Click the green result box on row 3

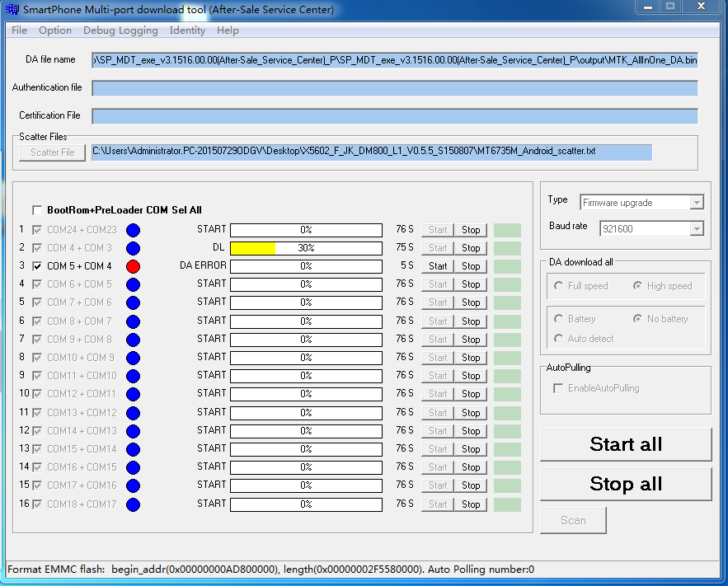tap(507, 266)
